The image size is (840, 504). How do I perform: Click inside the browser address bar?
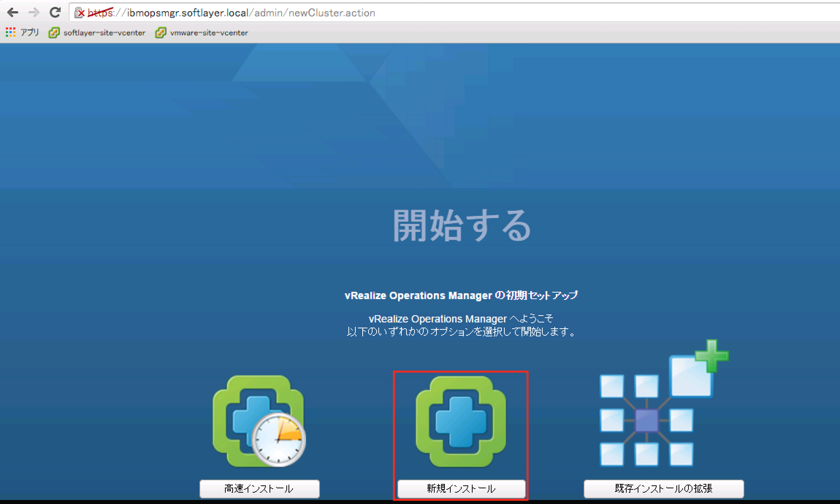point(438,12)
